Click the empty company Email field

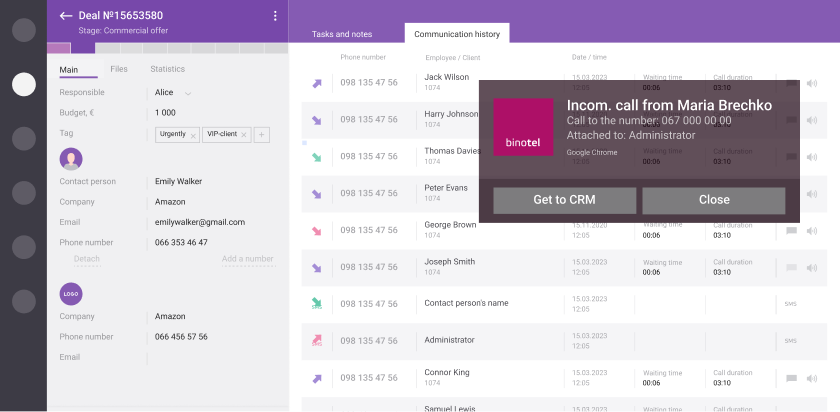click(x=214, y=357)
